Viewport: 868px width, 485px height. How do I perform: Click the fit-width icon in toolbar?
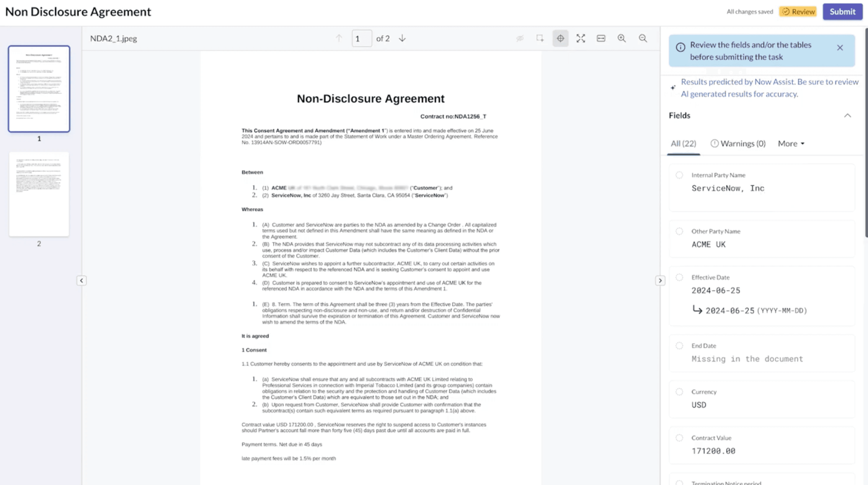pyautogui.click(x=601, y=38)
